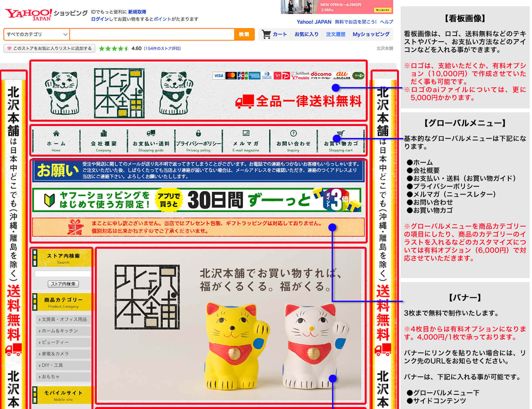
Task: Click the Yahoo! JAPAN logo
Action: pos(29,14)
